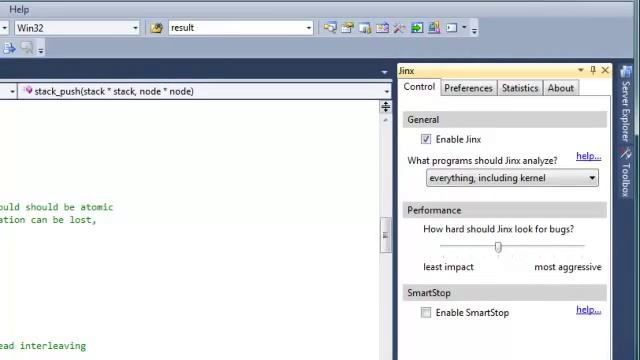Click the Start Page green arrow icon
Image resolution: width=640 pixels, height=360 pixels.
click(x=417, y=28)
